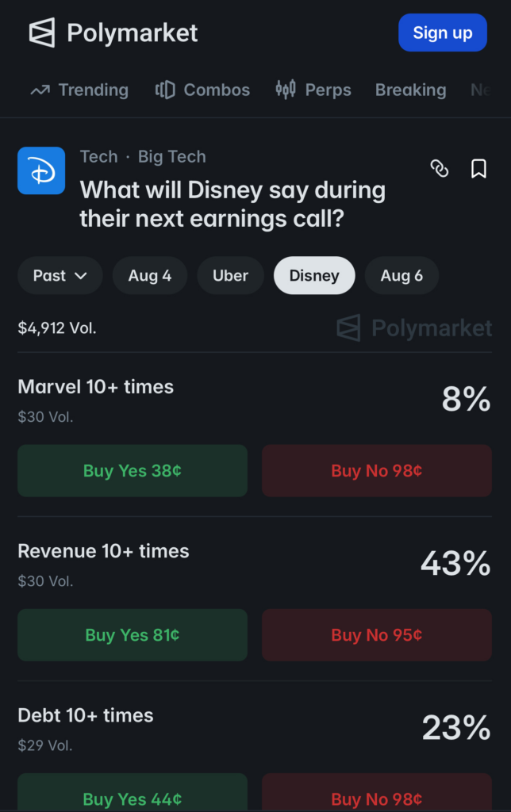
Task: Select the Perps candlestick icon
Action: click(x=286, y=89)
